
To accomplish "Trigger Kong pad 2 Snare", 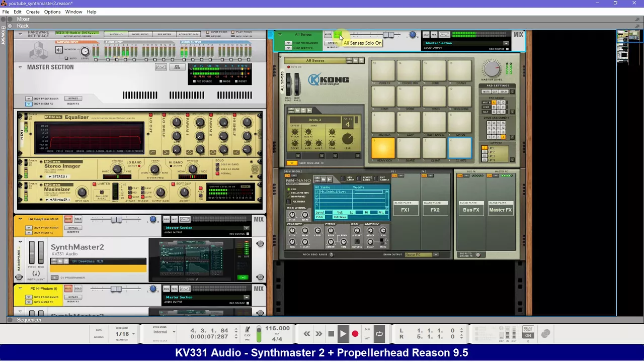I will point(409,148).
